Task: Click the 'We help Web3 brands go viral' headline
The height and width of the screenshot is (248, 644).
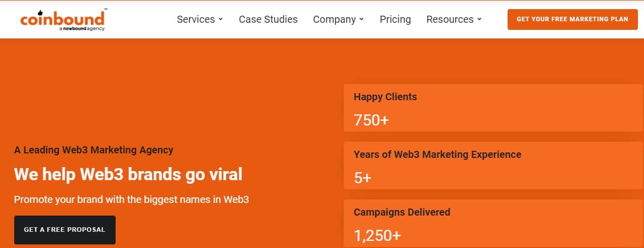Action: 128,175
